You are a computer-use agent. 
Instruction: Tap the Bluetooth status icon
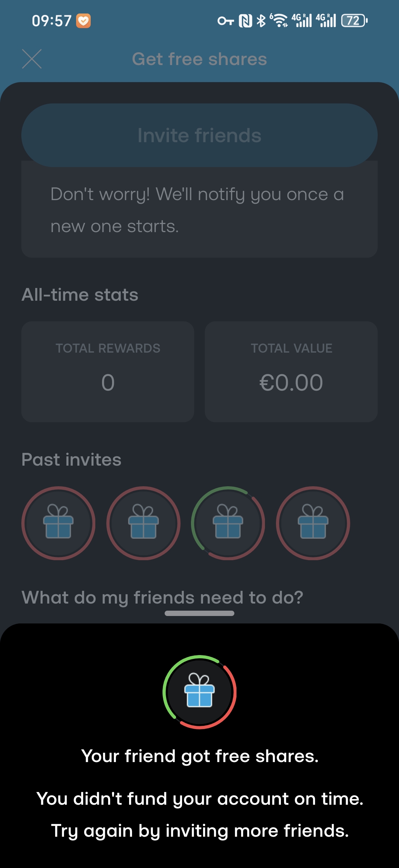coord(261,21)
